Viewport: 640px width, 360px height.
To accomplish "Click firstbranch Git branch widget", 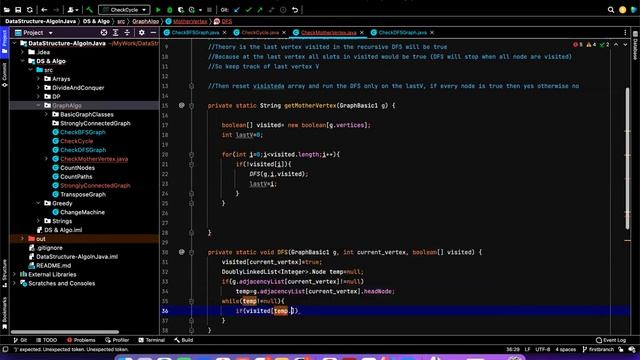I will click(x=598, y=349).
